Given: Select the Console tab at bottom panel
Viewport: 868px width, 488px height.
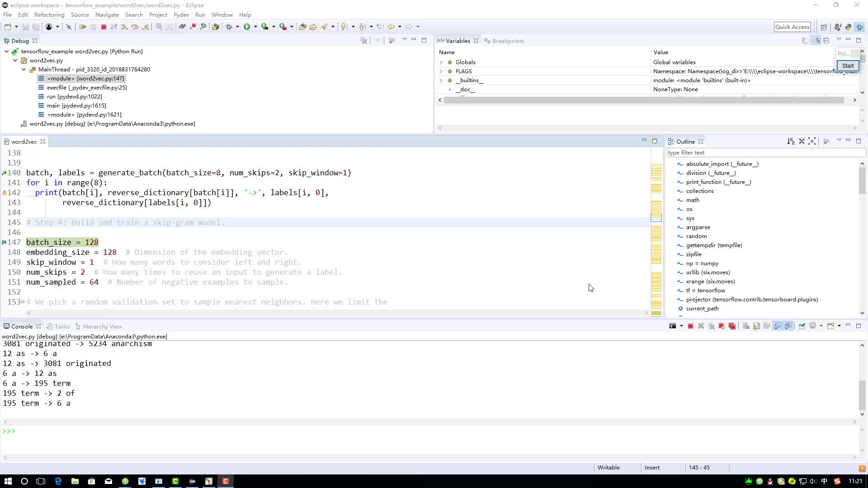Looking at the screenshot, I should tap(22, 326).
